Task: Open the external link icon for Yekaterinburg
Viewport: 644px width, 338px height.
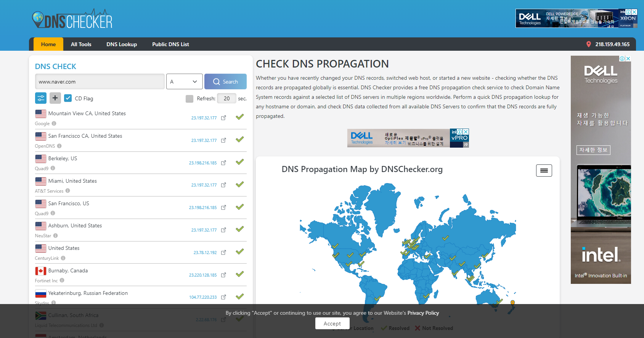Action: click(x=223, y=297)
